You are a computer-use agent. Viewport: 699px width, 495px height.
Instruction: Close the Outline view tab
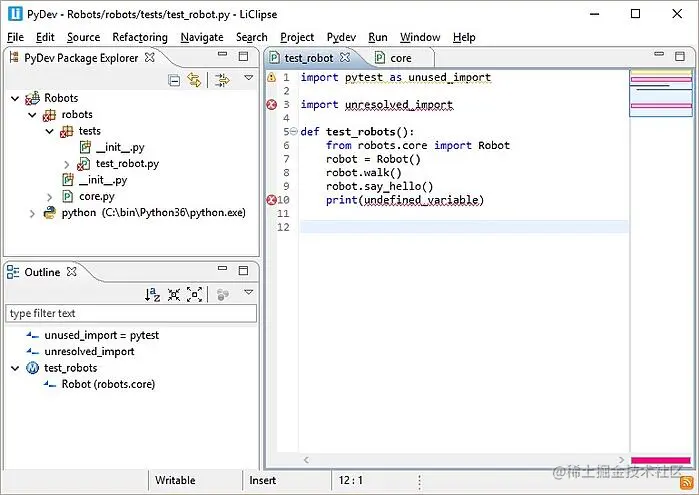pos(71,272)
